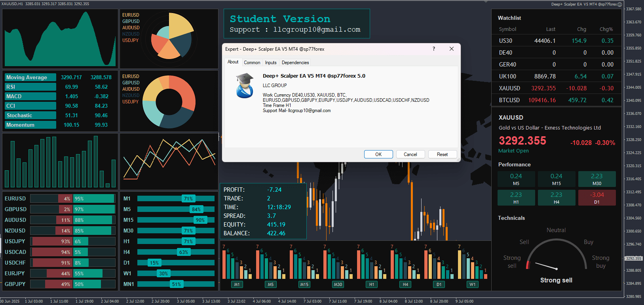Screen dimensions: 644x305
Task: Click the question mark help icon in the Expert dialog
Action: click(434, 49)
